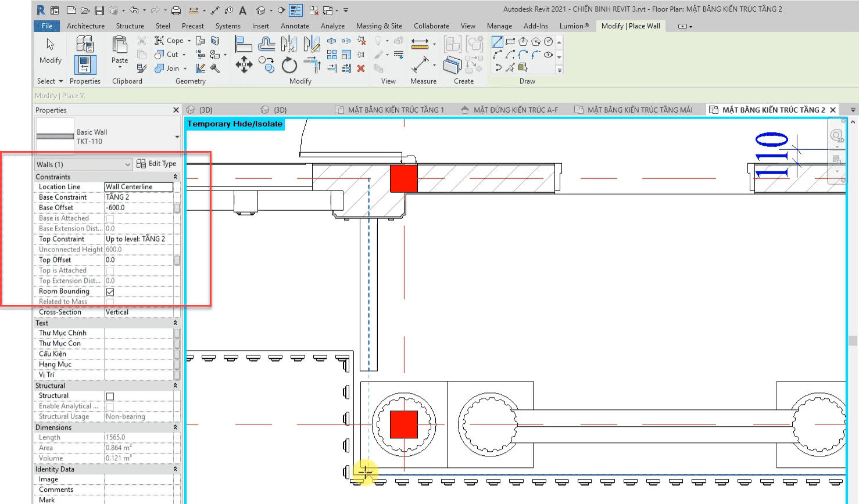Click the Location Line Wall Centerline field

(139, 187)
